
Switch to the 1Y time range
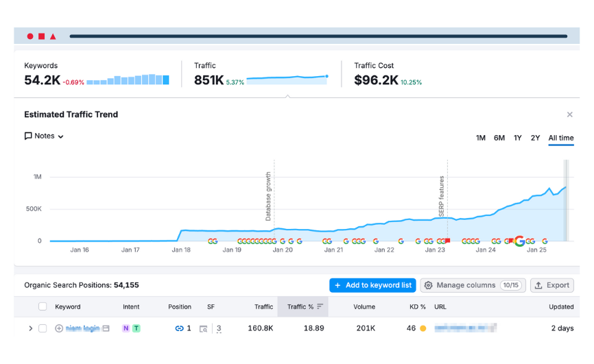click(517, 138)
